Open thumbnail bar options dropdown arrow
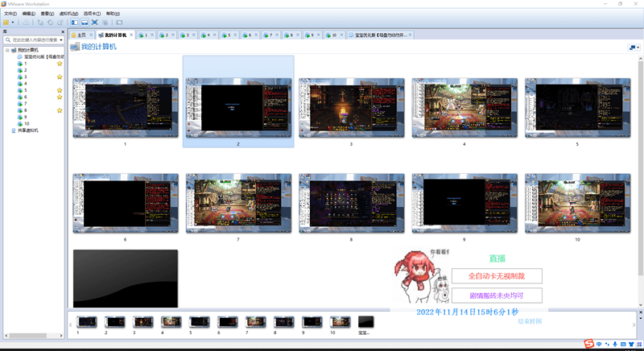This screenshot has height=351, width=644. 640,319
